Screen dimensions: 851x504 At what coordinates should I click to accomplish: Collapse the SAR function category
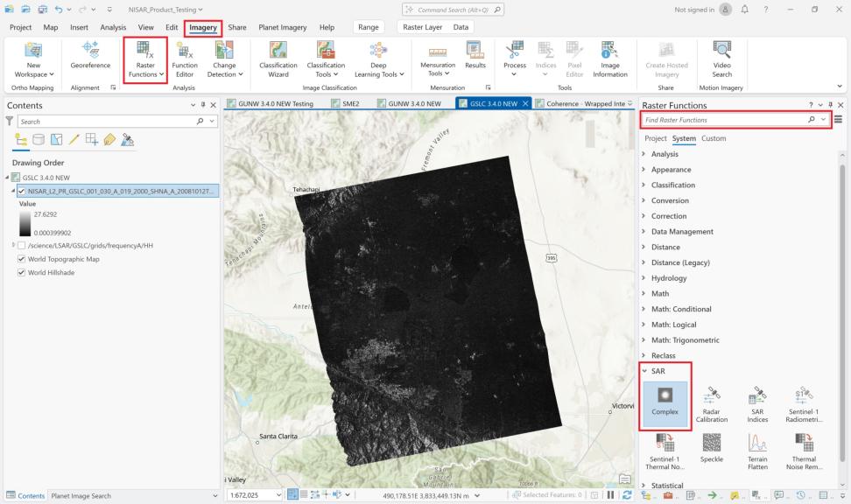coord(644,371)
